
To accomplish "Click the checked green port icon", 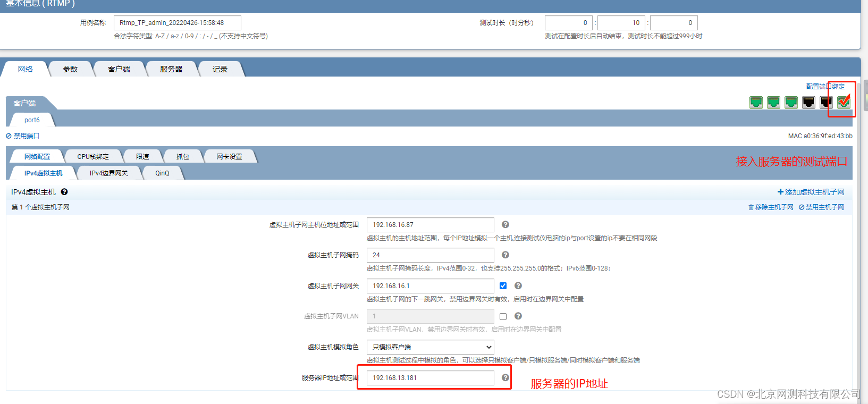I will tap(844, 102).
